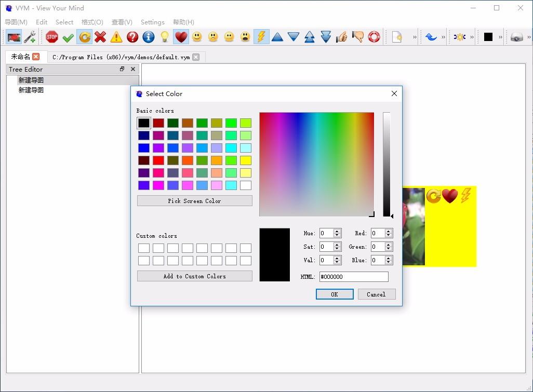Increase the Blue value with up arrow

388,258
